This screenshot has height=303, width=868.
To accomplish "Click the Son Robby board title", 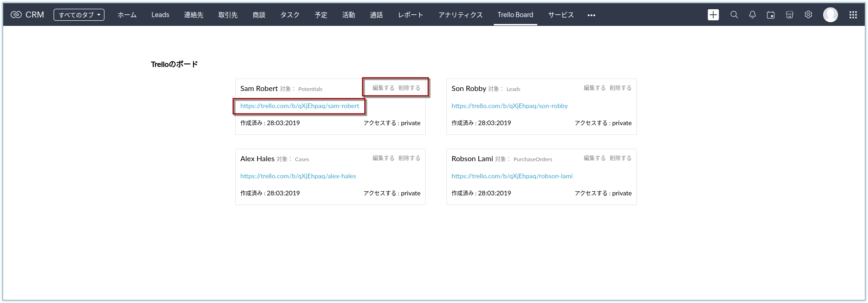I will coord(469,88).
